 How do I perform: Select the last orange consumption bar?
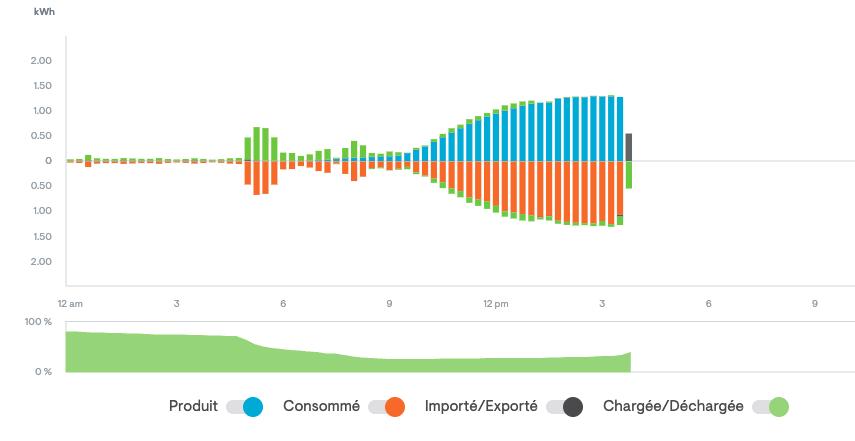click(x=621, y=188)
